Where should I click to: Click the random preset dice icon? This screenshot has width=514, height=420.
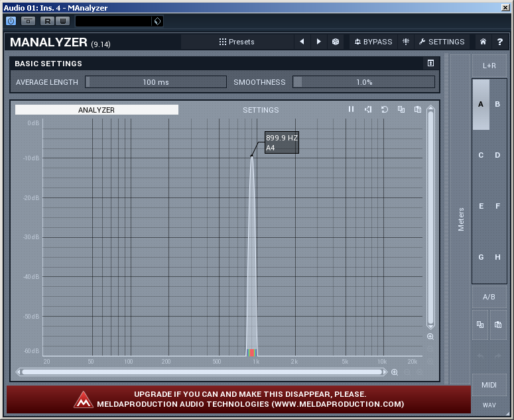coord(336,42)
